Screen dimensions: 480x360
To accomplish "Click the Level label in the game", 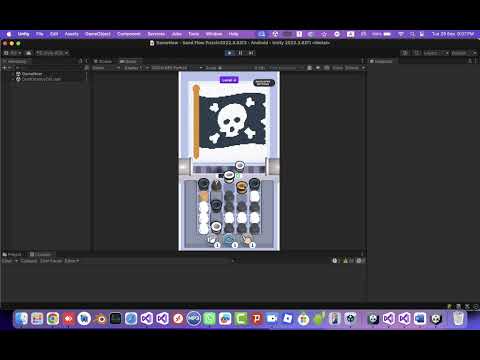I will 229,80.
